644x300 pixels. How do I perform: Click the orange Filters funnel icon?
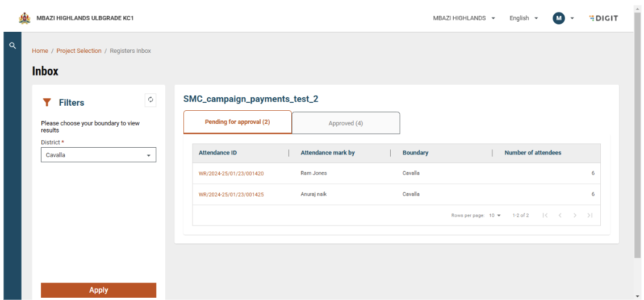pyautogui.click(x=47, y=102)
